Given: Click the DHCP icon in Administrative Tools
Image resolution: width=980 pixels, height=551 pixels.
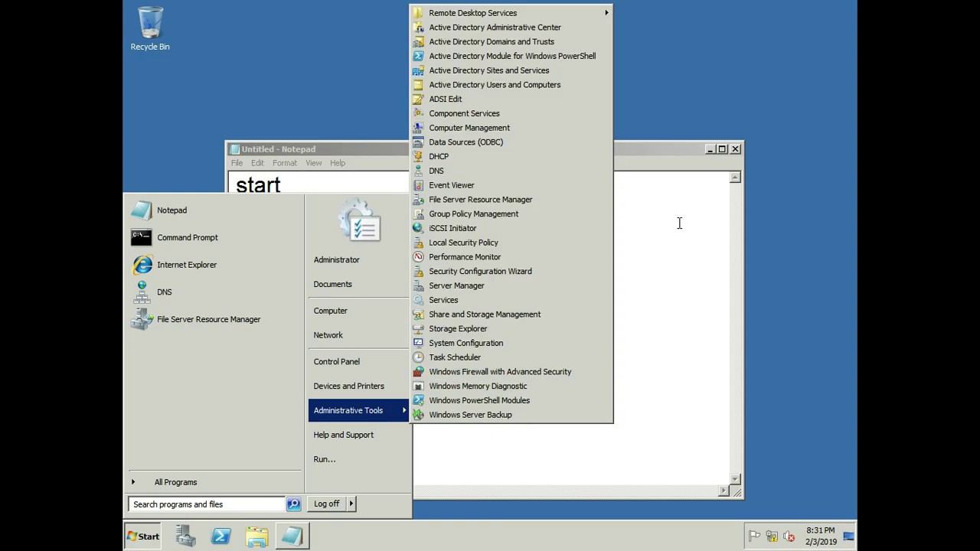Looking at the screenshot, I should (x=418, y=156).
